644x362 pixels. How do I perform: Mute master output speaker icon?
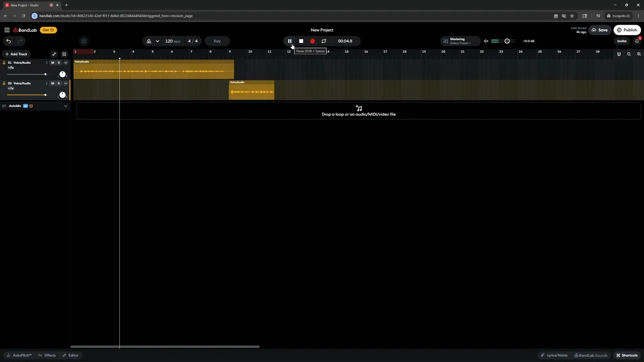point(486,41)
